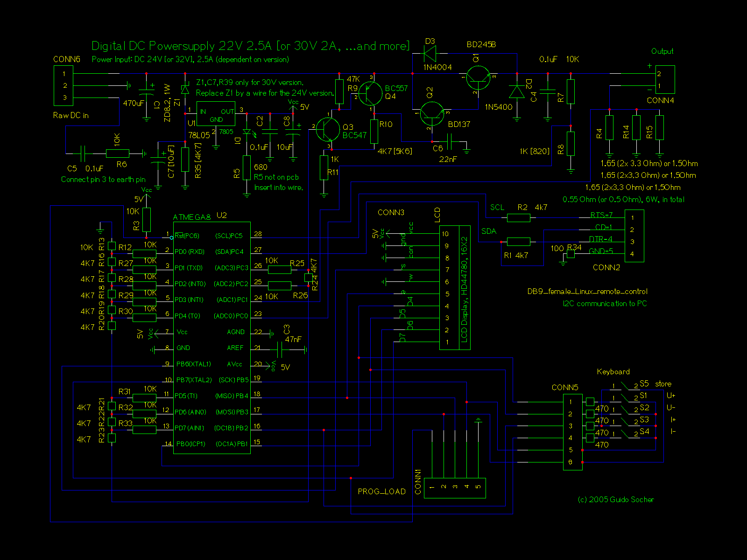Click the D3 1N4004 diode symbol
747x560 pixels.
coord(429,54)
